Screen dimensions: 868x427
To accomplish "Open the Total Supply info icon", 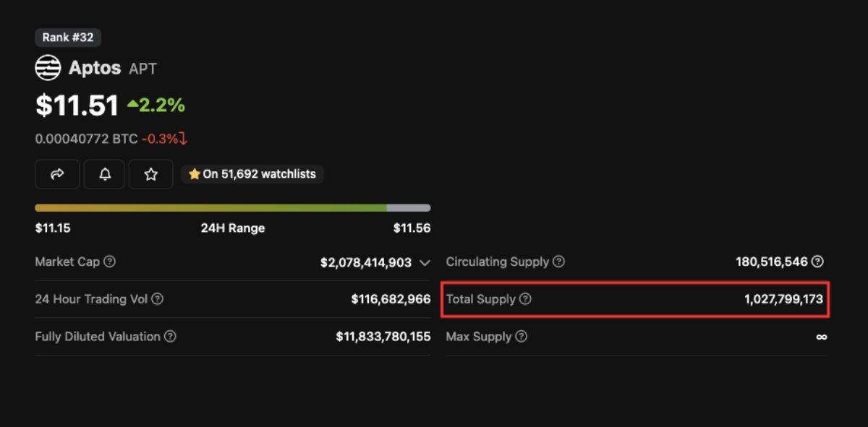I will click(x=525, y=299).
